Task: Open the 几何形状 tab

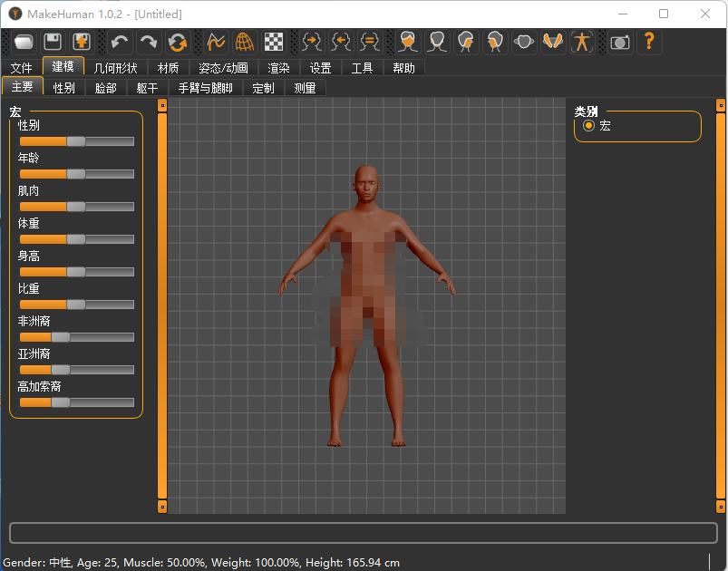Action: pyautogui.click(x=115, y=68)
